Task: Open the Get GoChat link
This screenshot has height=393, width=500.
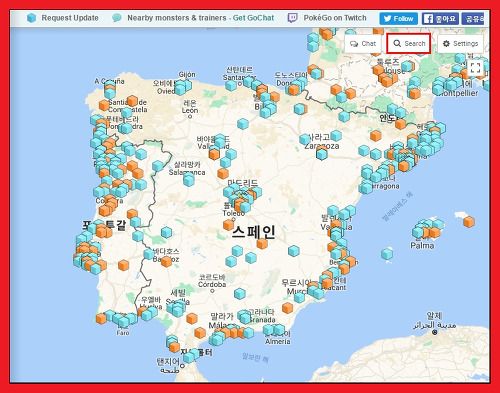Action: (x=253, y=18)
